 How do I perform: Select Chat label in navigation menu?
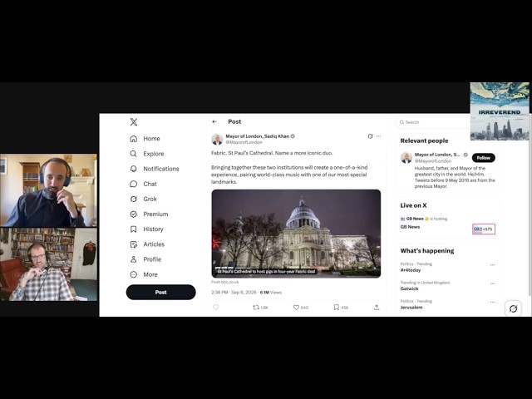[x=150, y=184]
